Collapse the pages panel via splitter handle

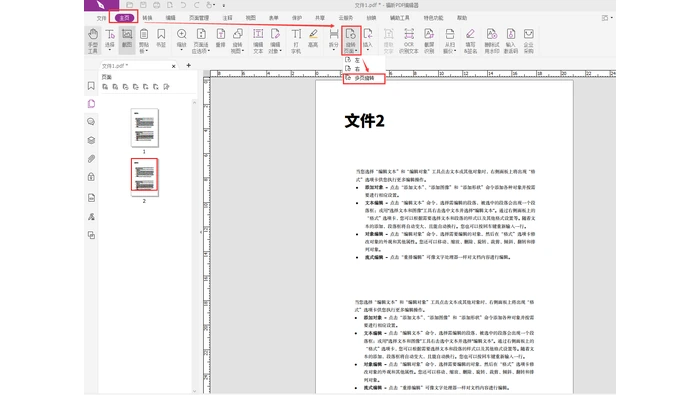coord(200,232)
